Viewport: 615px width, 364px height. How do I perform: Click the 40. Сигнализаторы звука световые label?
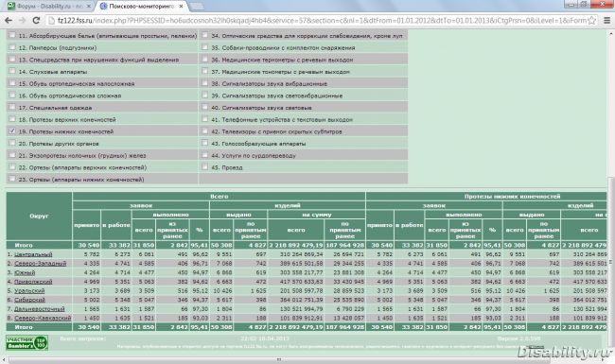(261, 108)
